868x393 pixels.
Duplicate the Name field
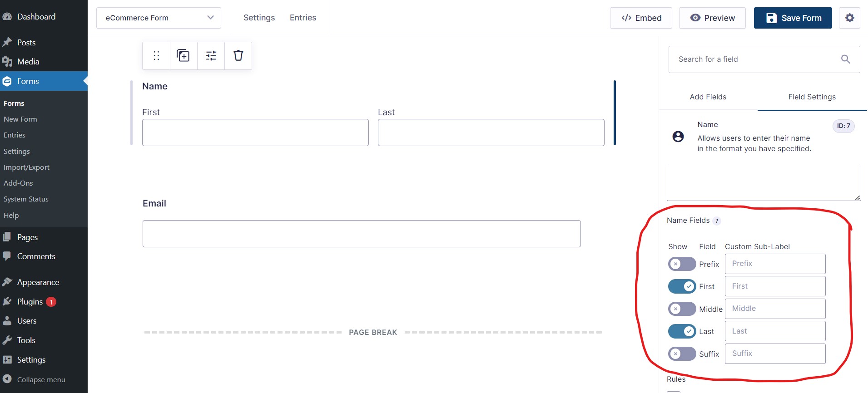click(184, 56)
